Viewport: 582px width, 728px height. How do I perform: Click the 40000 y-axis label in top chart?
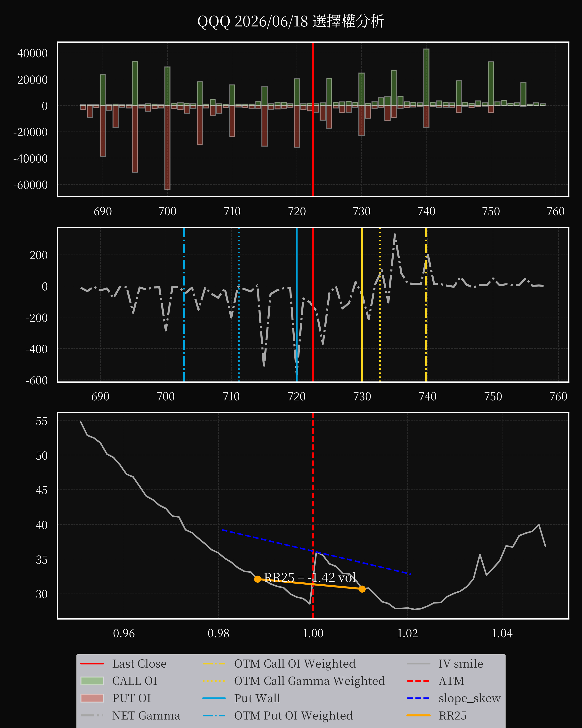point(32,53)
